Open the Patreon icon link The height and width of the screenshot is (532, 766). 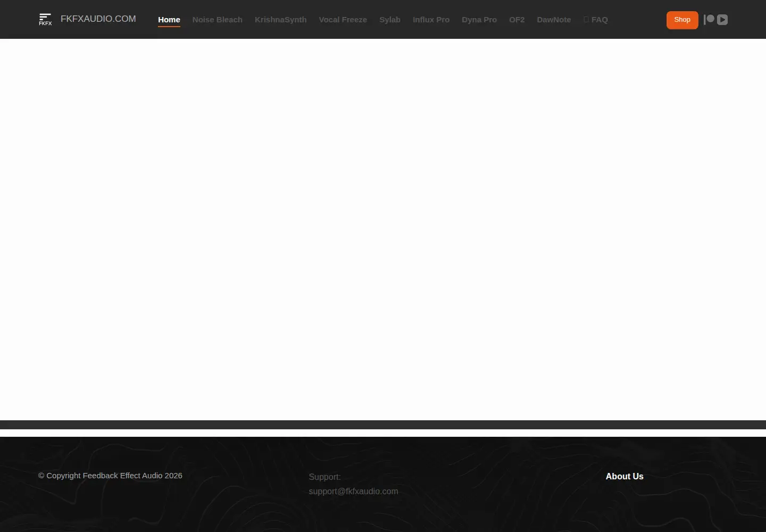pos(709,20)
